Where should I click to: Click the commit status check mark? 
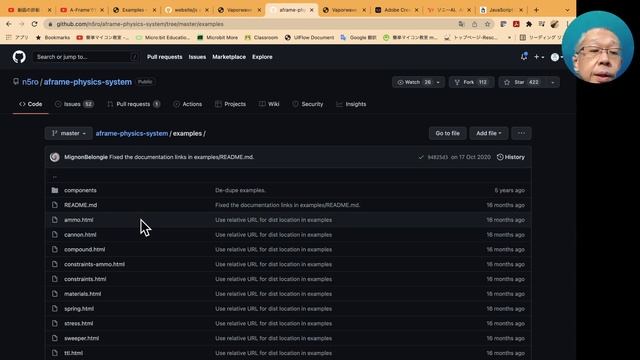coord(421,157)
